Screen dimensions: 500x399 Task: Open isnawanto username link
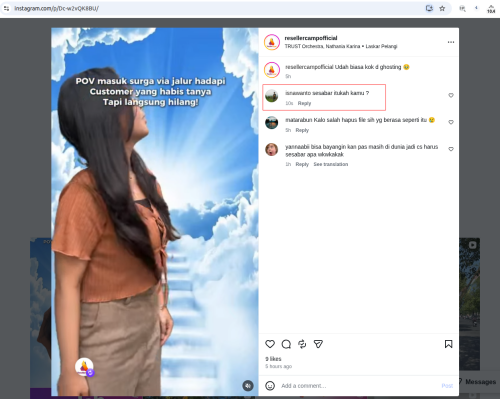click(298, 93)
